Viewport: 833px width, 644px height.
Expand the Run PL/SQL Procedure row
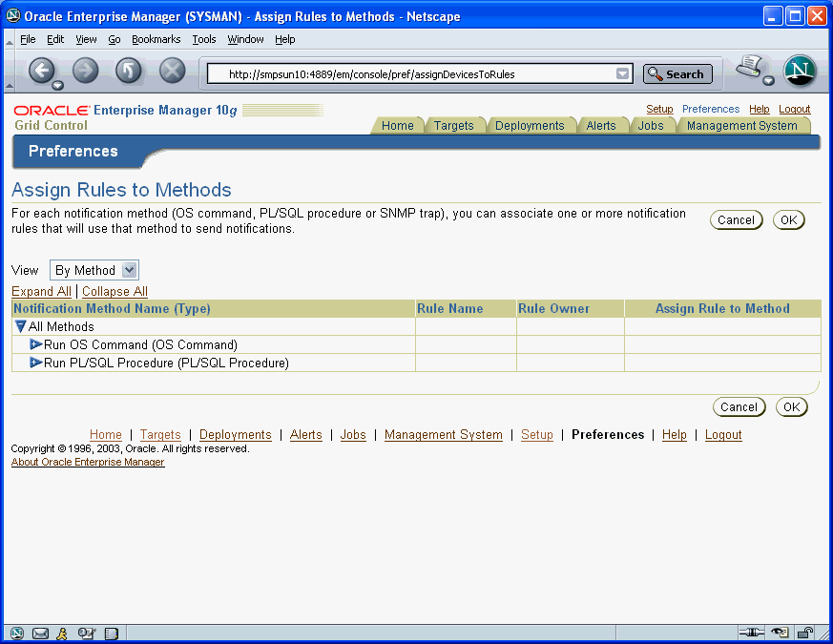(x=36, y=363)
